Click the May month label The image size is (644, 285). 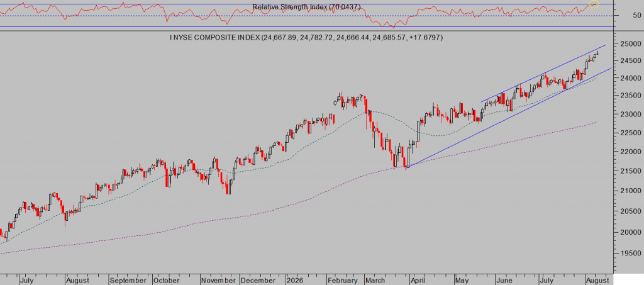(462, 281)
